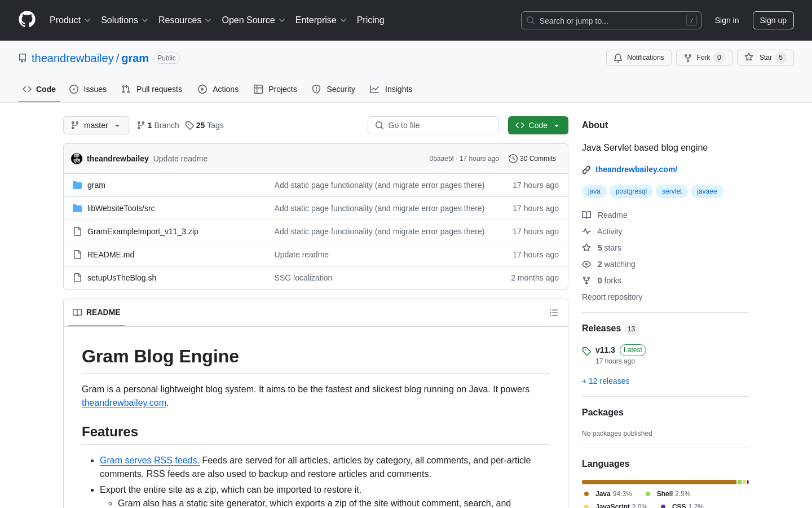Switch to the Issues tab
The image size is (812, 508).
[x=88, y=89]
